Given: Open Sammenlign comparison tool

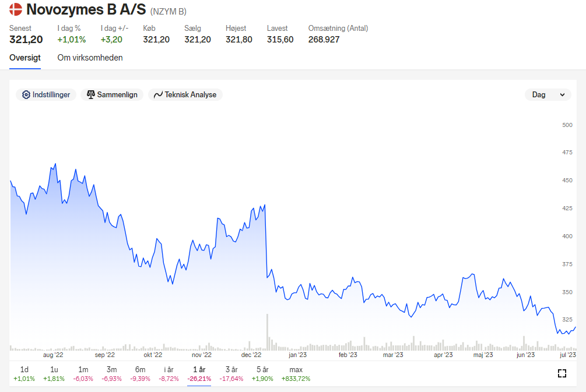Looking at the screenshot, I should pyautogui.click(x=112, y=94).
